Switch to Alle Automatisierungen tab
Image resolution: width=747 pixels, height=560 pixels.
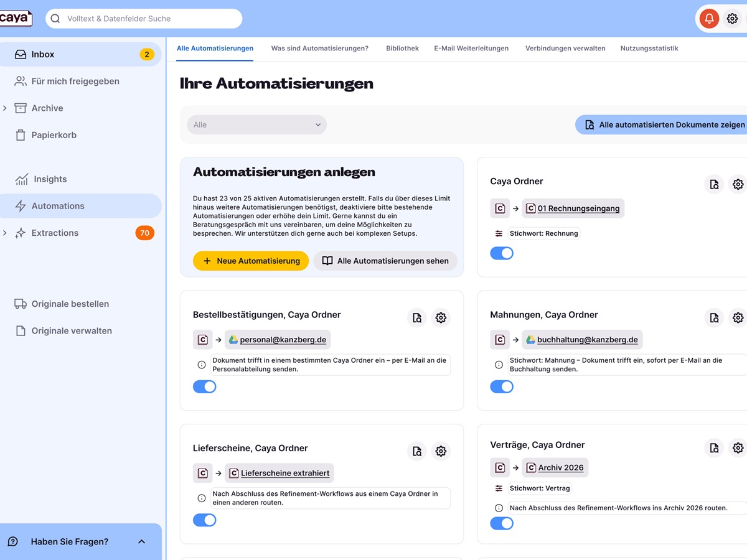(x=215, y=49)
